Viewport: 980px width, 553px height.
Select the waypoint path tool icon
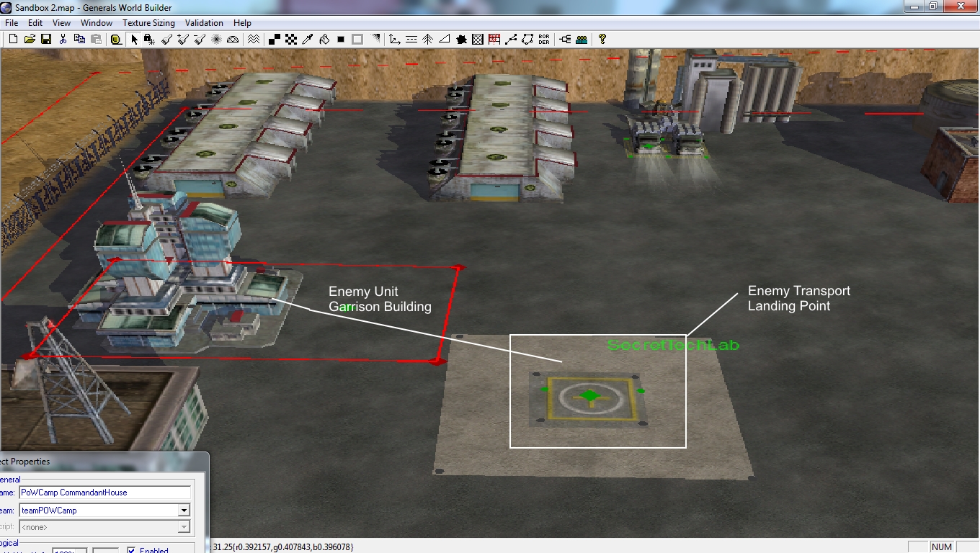click(511, 40)
